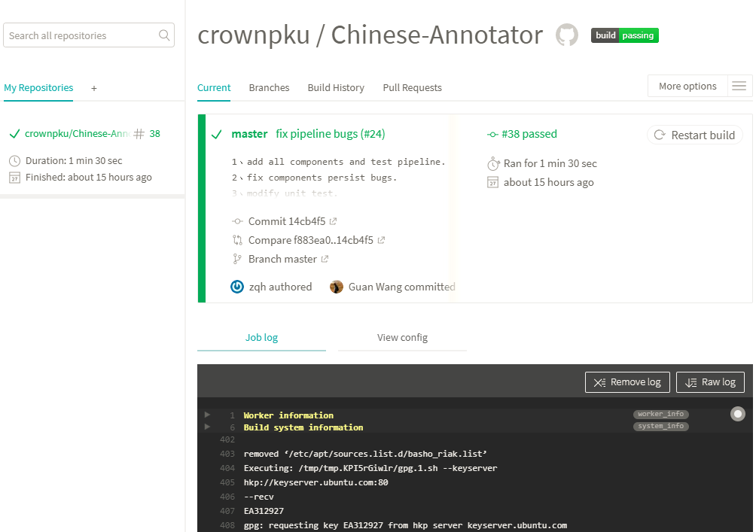Open the Pull Requests tab

[412, 88]
